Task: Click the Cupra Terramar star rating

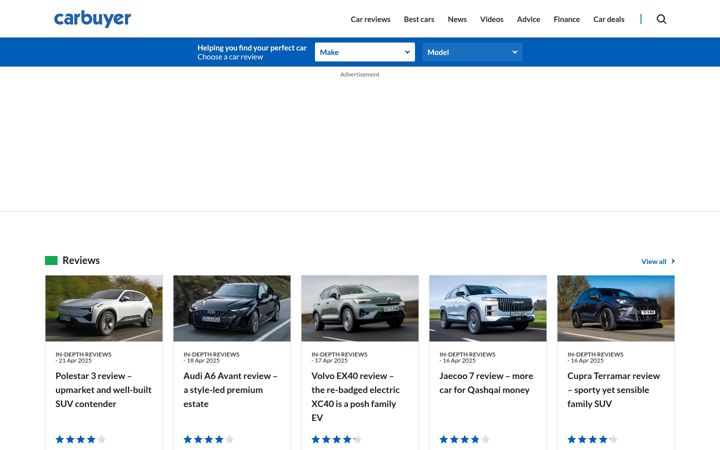Action: [592, 439]
